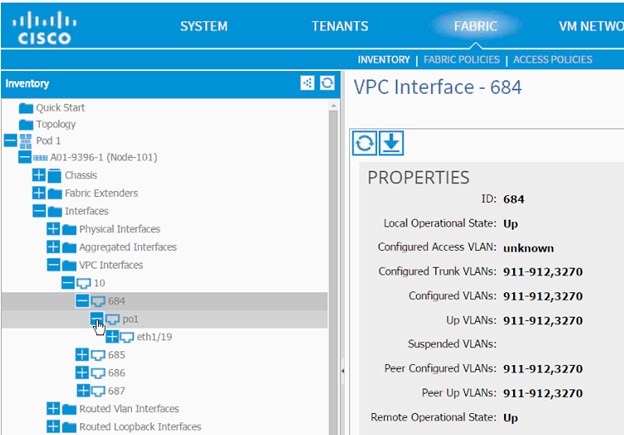Select Routed Vlan Interfaces item
Viewport: 624px width, 435px height.
coord(129,409)
